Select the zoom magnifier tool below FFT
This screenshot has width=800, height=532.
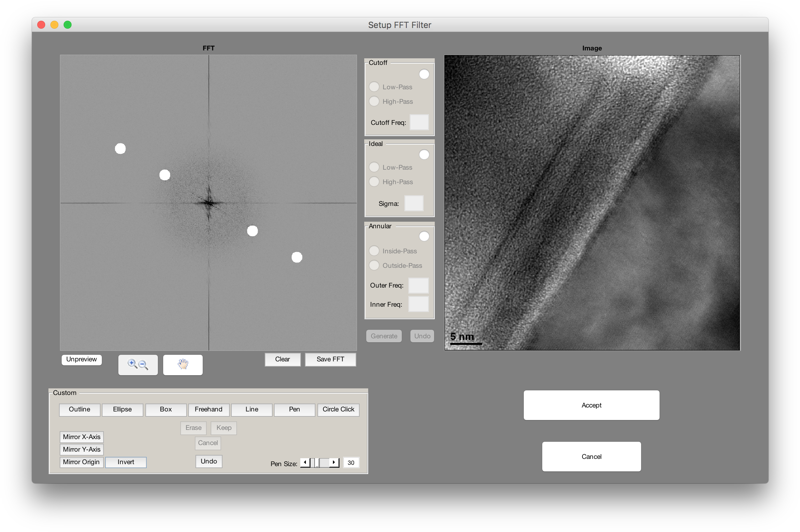(x=138, y=365)
